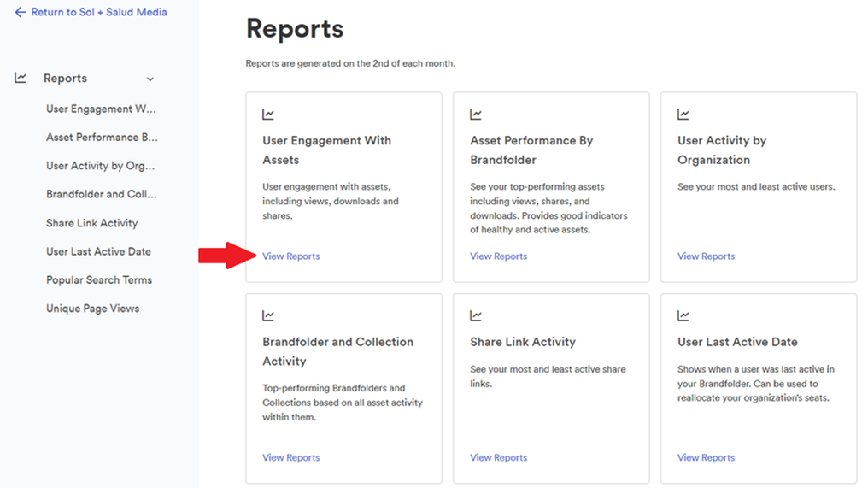
Task: Click chart icon on Share Link Activity card
Action: [x=476, y=315]
